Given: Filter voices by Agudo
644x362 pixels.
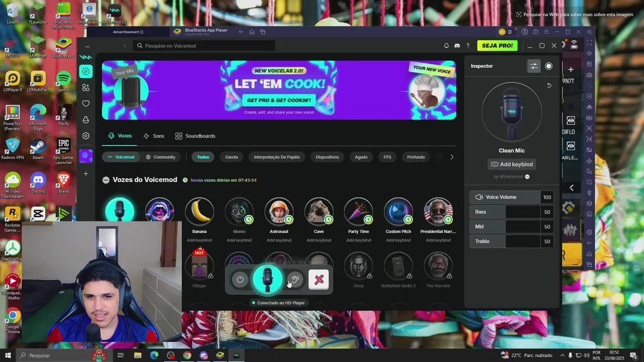Looking at the screenshot, I should coord(361,157).
